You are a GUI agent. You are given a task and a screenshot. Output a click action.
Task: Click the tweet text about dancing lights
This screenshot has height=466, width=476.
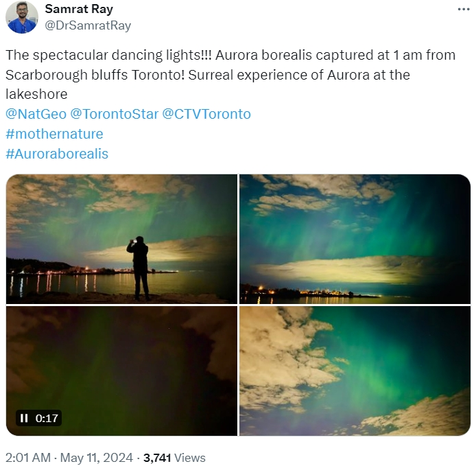(x=230, y=75)
